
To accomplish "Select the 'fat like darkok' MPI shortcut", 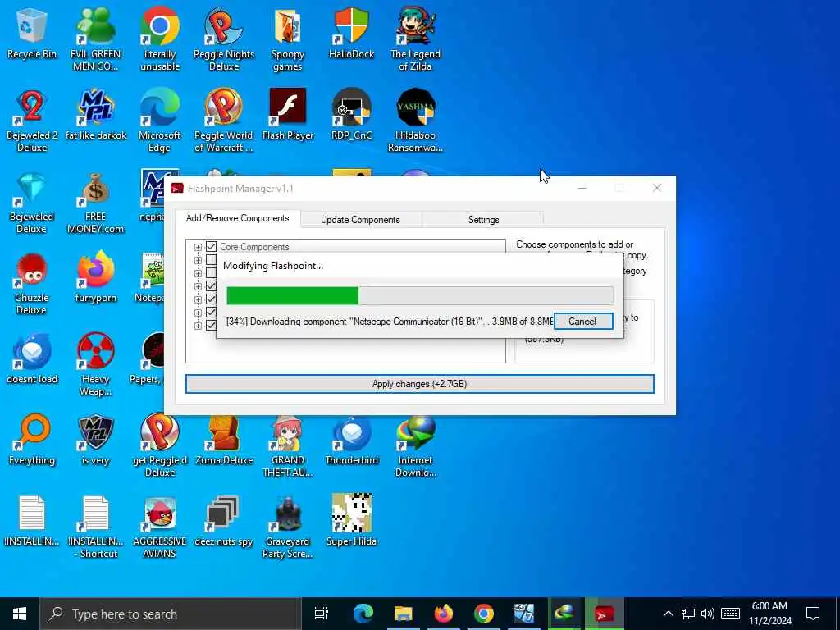I will (95, 115).
